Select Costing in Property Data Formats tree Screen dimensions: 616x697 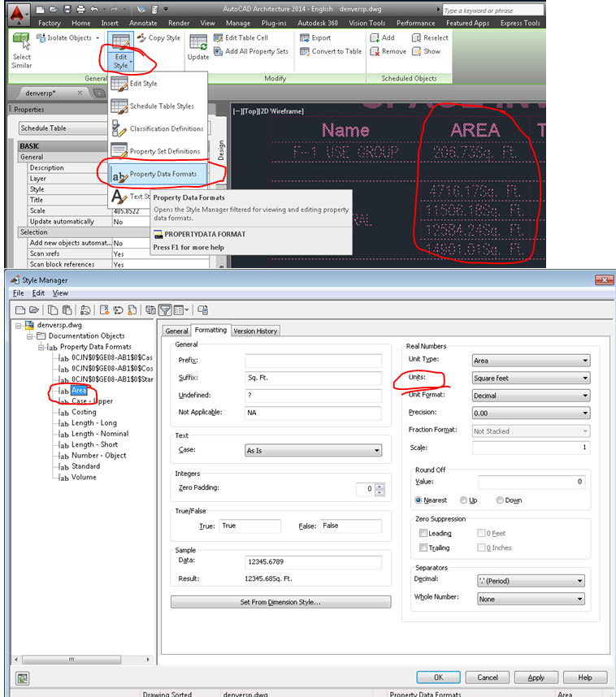(x=84, y=412)
